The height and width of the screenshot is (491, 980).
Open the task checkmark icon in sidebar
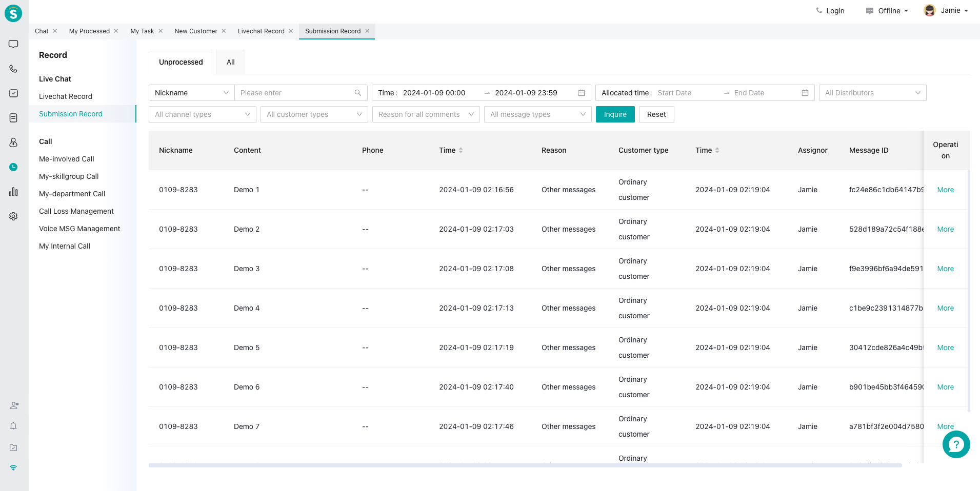tap(13, 93)
